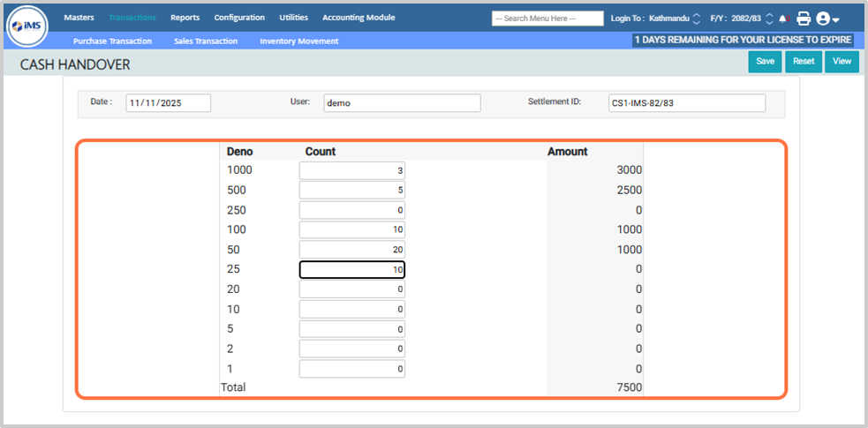Expand the fiscal year 2082/83 selector
868x428 pixels.
[769, 19]
